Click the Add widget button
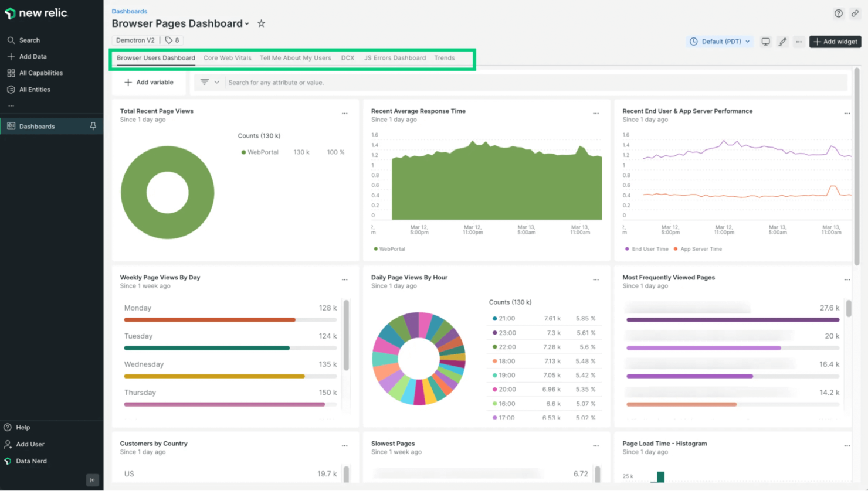868x491 pixels. click(835, 42)
